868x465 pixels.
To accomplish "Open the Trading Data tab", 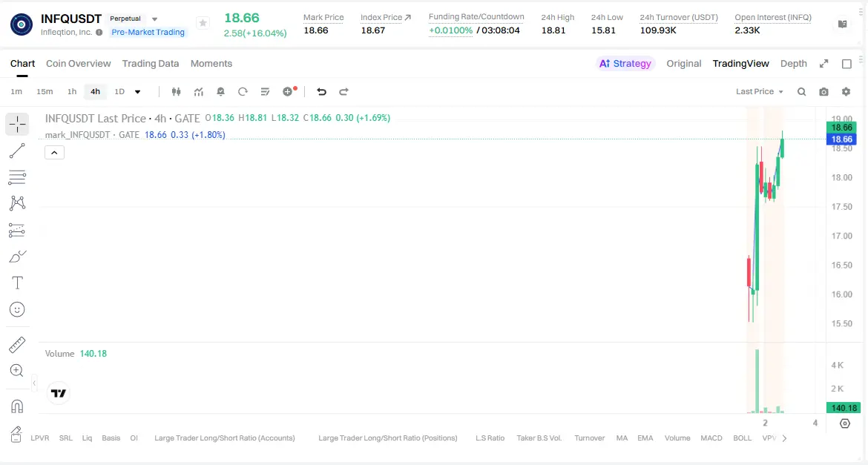I will (151, 64).
